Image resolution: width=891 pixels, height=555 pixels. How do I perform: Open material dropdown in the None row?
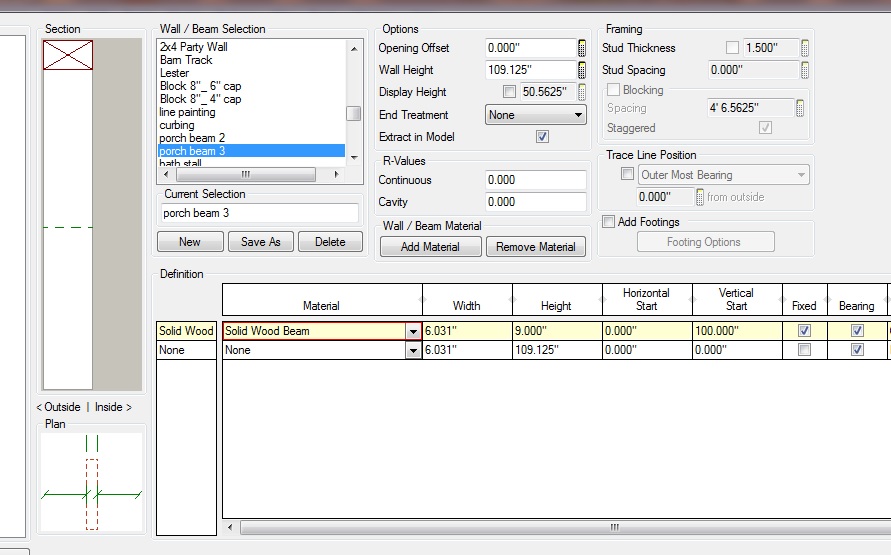pos(413,351)
